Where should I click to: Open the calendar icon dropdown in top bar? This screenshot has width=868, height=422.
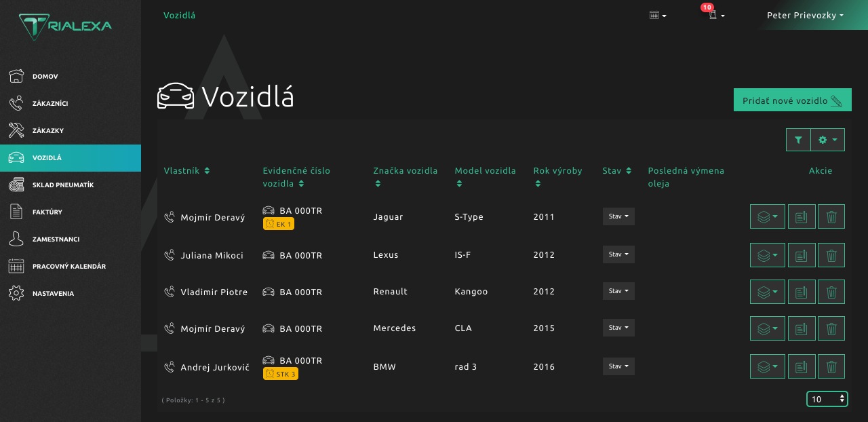pos(658,15)
